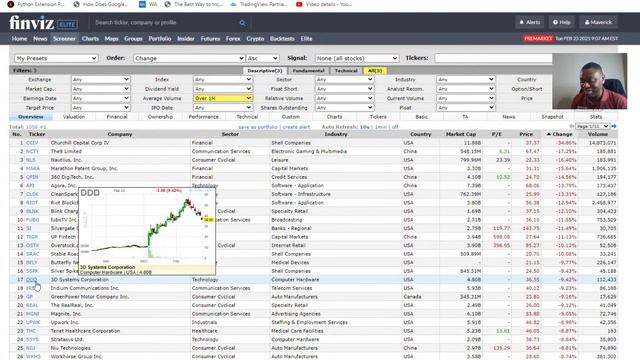Screen dimensions: 640x360
Task: Switch to The Best Way to Inc browser tab
Action: pos(193,4)
